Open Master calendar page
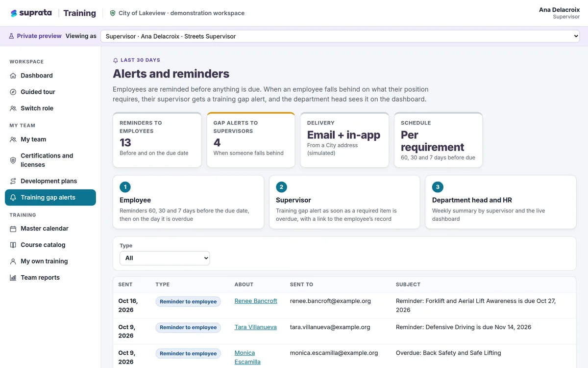 click(x=50, y=229)
